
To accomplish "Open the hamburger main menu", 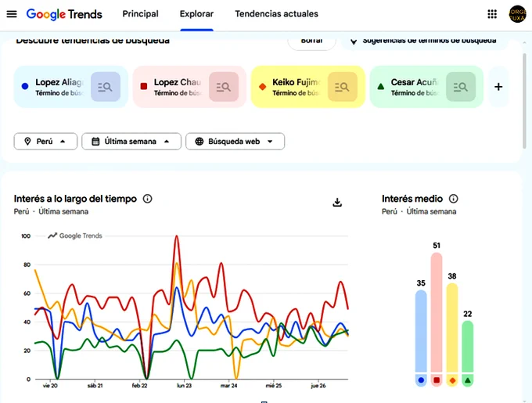I will (x=12, y=14).
